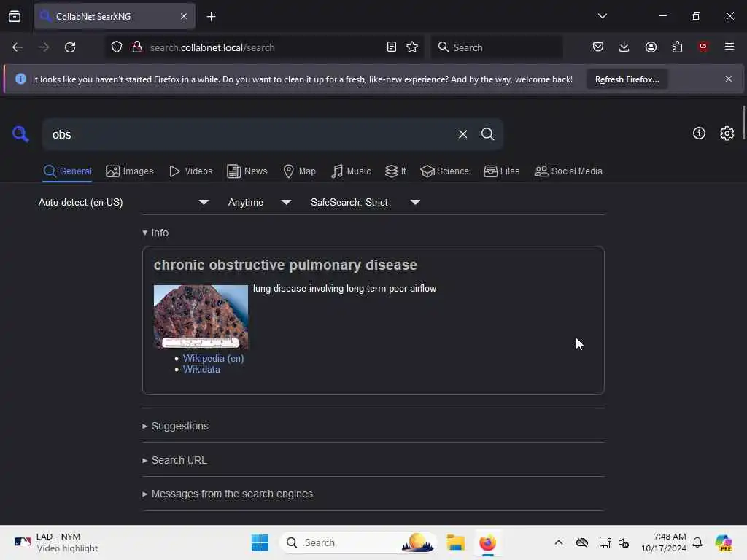Dismiss the Firefox refresh notification
The width and height of the screenshot is (747, 560).
pos(729,79)
